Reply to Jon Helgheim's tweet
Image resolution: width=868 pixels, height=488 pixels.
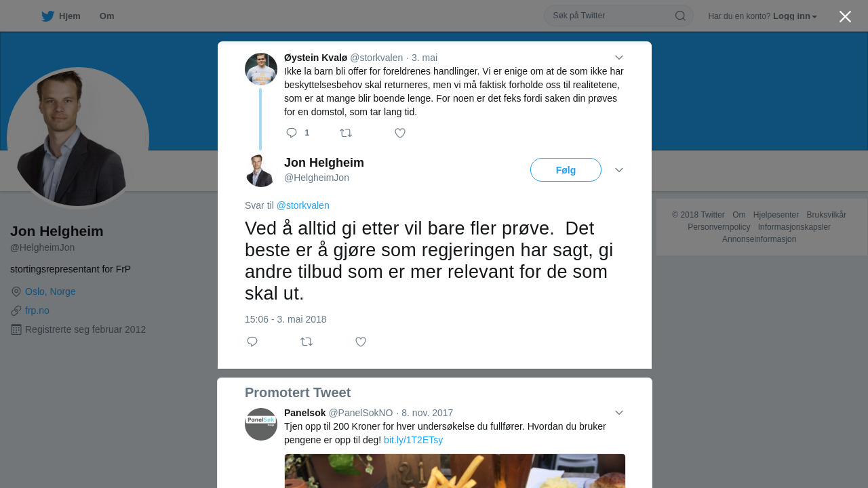pyautogui.click(x=252, y=342)
